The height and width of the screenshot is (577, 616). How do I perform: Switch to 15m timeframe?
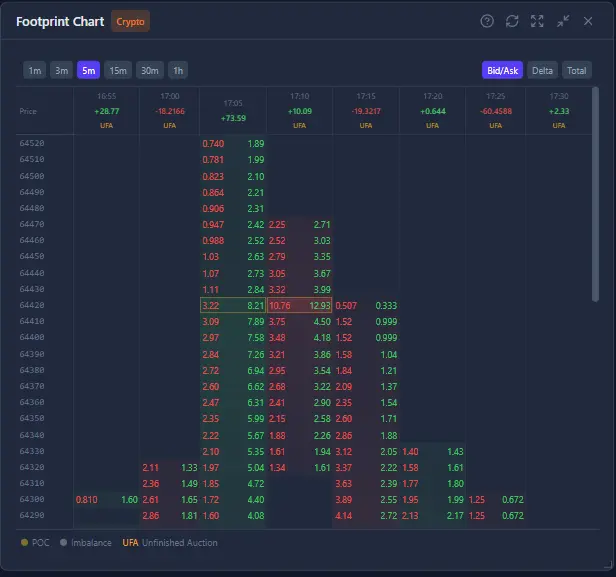118,70
